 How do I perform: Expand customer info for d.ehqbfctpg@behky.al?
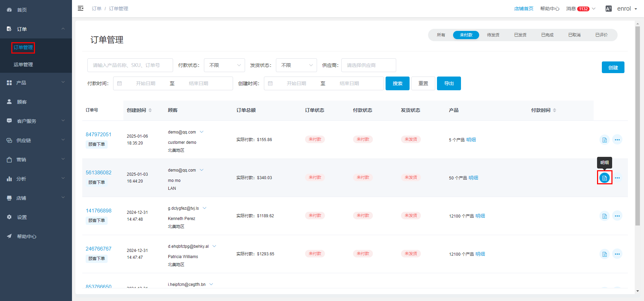pyautogui.click(x=215, y=246)
